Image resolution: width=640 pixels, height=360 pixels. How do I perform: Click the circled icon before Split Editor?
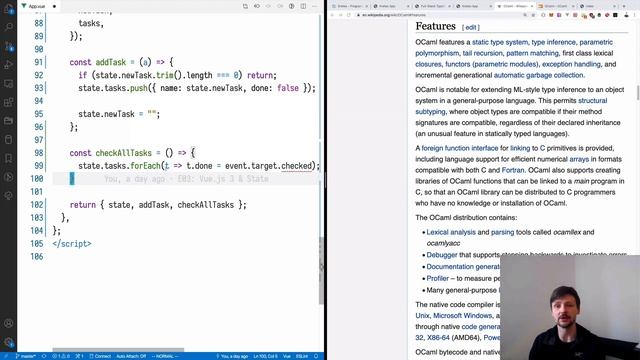coord(291,6)
